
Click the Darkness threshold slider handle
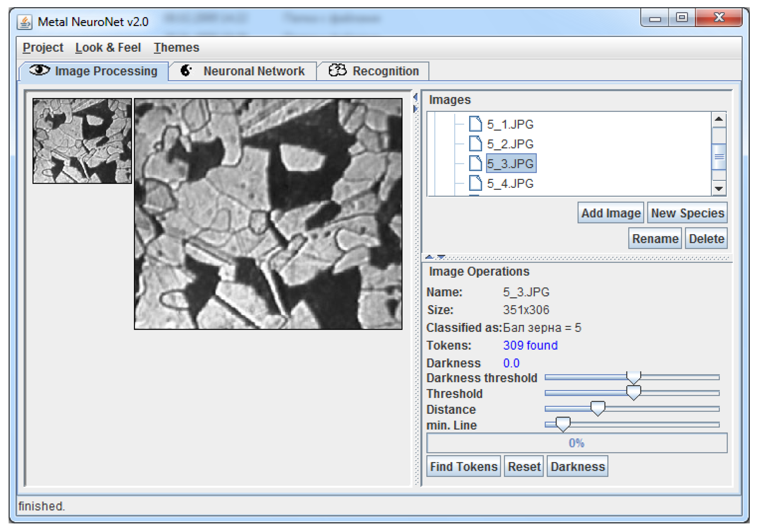(x=633, y=377)
